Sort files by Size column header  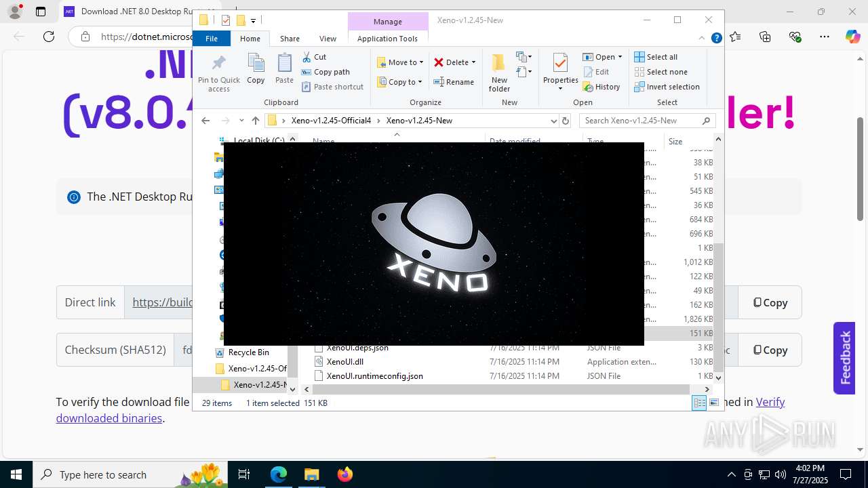(x=675, y=141)
